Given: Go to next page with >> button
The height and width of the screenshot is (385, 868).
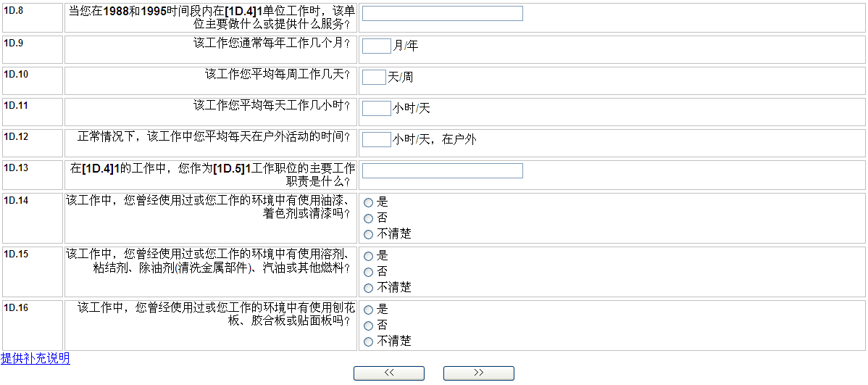Looking at the screenshot, I should coord(478,373).
